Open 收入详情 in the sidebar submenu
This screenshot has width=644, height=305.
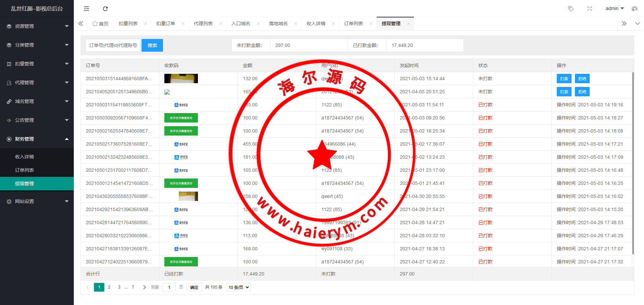coord(24,157)
